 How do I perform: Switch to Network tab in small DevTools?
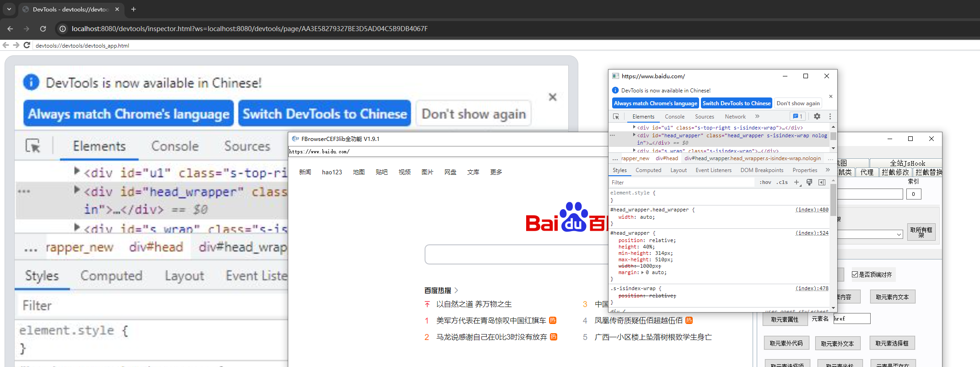tap(735, 117)
